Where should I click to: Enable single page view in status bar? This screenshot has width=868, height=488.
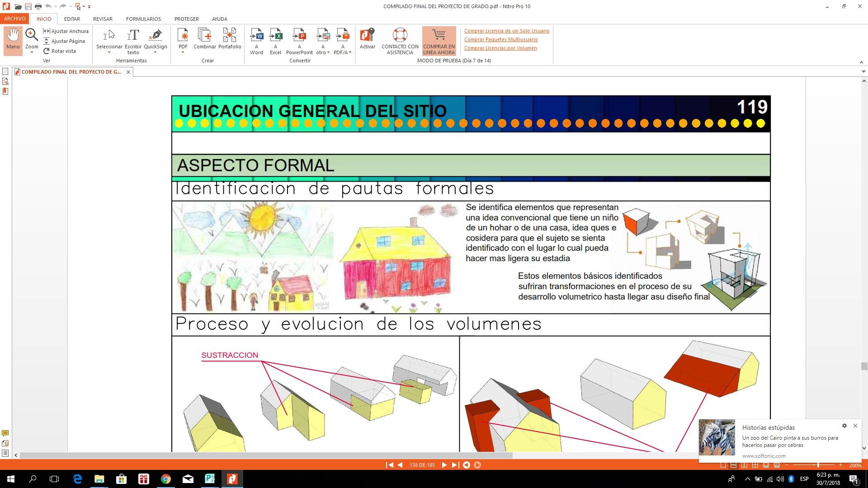723,465
